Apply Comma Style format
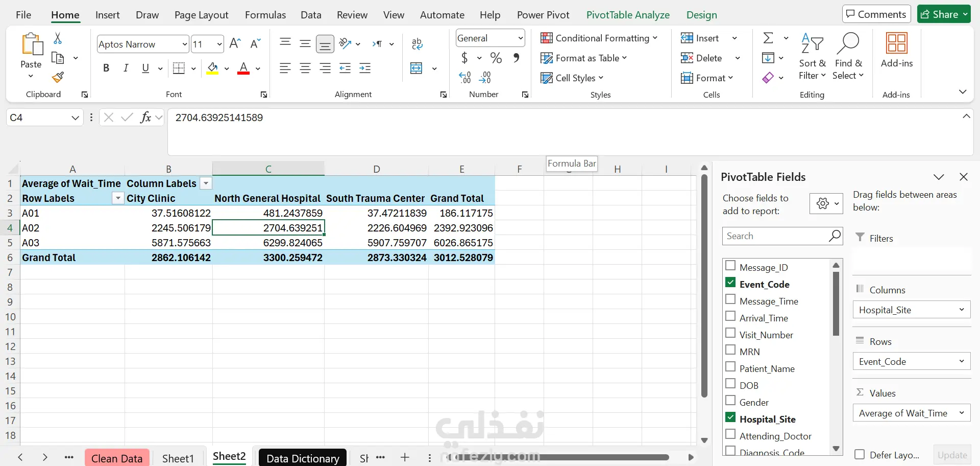The height and width of the screenshot is (466, 980). click(x=517, y=58)
